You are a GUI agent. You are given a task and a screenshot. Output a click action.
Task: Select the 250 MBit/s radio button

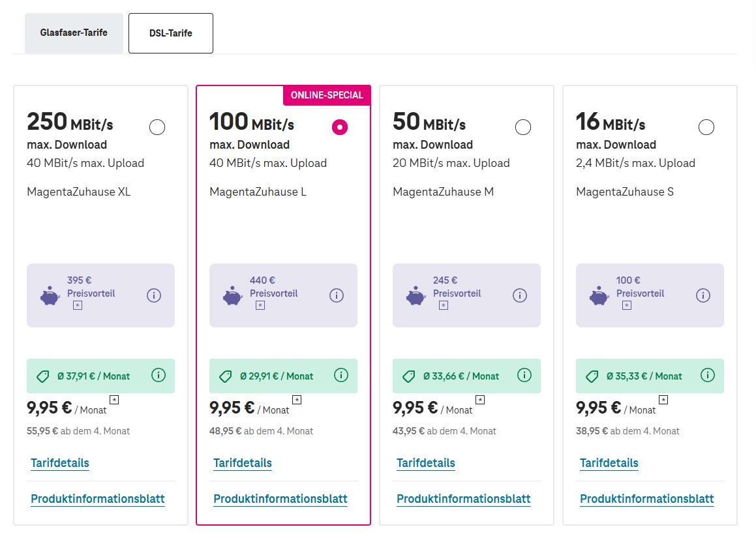pyautogui.click(x=157, y=127)
